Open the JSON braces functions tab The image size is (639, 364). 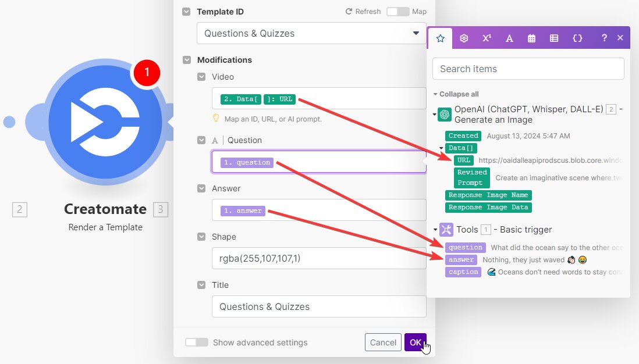[577, 38]
